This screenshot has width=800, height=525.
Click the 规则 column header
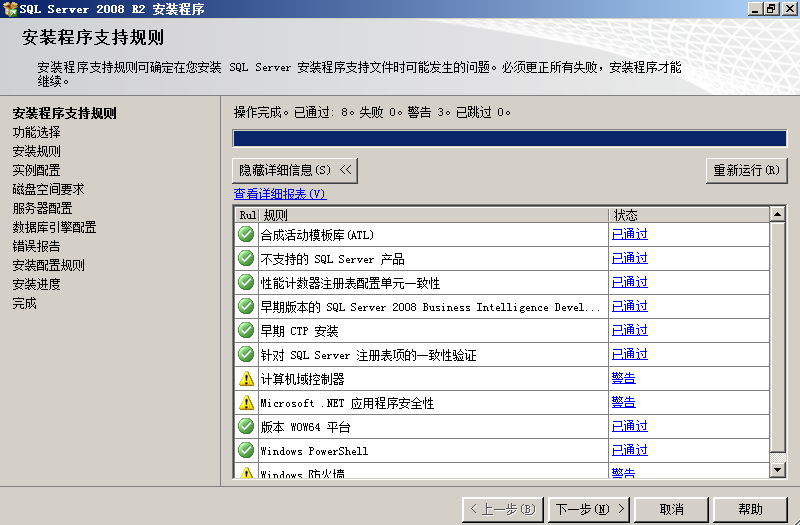pos(434,215)
